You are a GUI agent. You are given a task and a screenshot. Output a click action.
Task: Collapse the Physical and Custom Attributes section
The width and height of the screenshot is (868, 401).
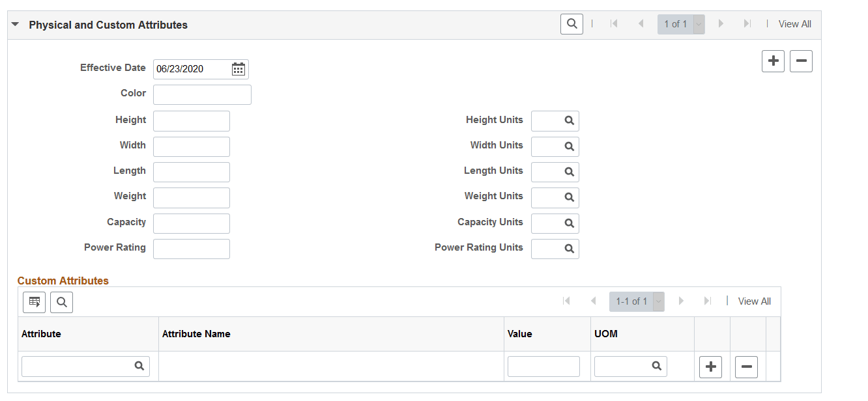click(x=16, y=23)
